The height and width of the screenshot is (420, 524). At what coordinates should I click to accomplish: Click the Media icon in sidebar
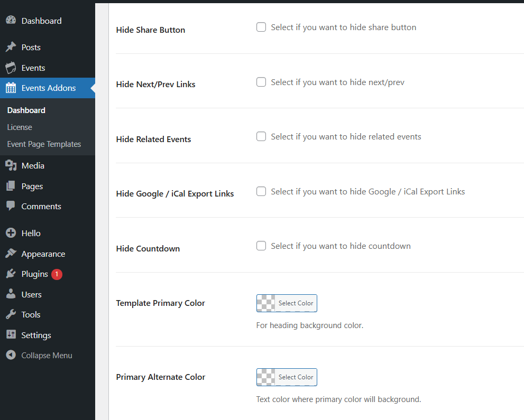pyautogui.click(x=11, y=165)
